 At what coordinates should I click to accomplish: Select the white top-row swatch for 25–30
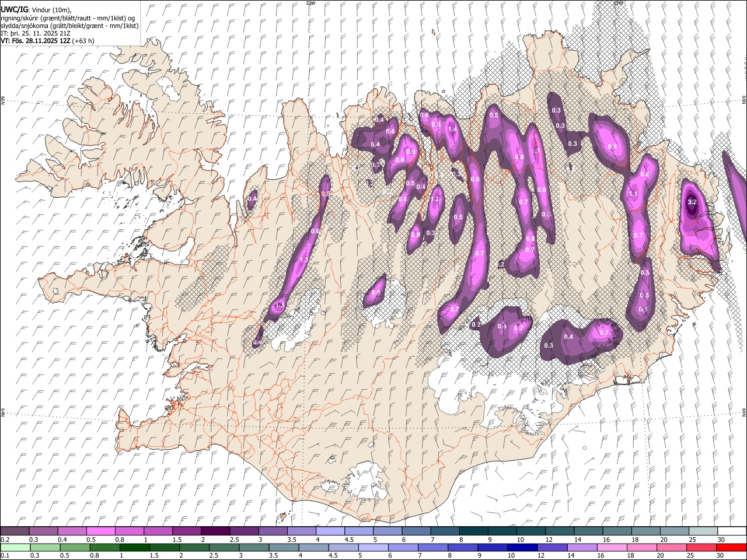(703, 531)
